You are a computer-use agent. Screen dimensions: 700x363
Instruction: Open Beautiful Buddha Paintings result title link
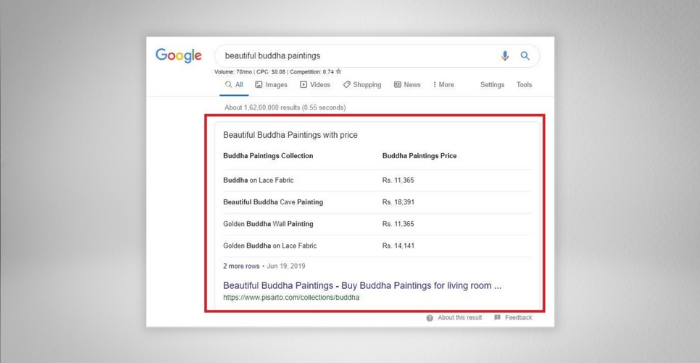tap(362, 286)
